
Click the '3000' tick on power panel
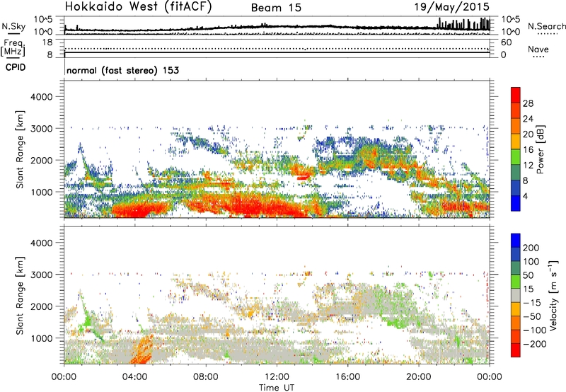tap(41, 129)
